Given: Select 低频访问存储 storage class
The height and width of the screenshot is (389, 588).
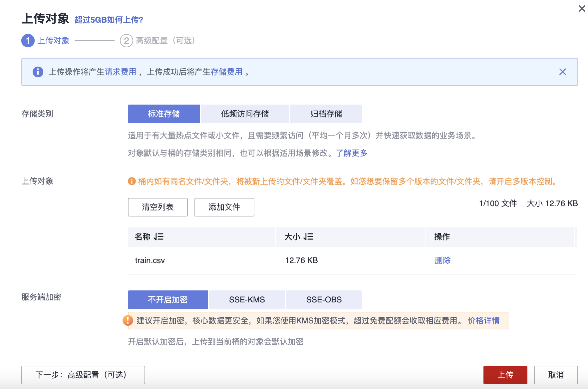Looking at the screenshot, I should click(x=245, y=114).
